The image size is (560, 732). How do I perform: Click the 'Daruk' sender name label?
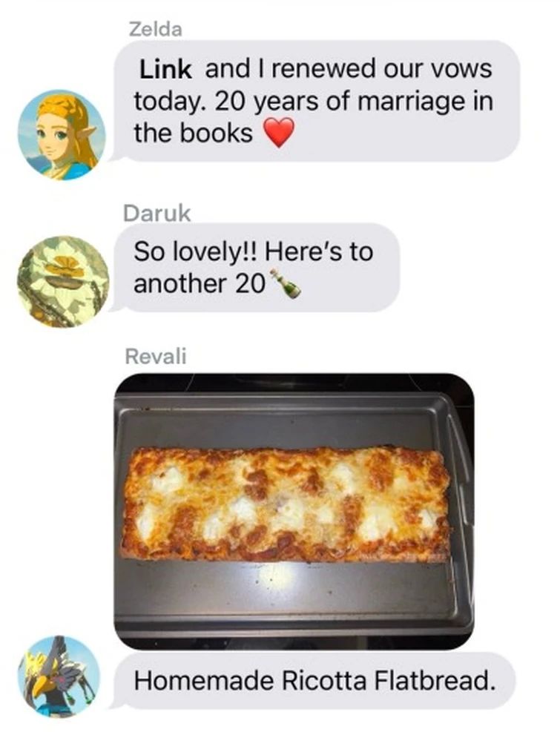[x=157, y=214]
